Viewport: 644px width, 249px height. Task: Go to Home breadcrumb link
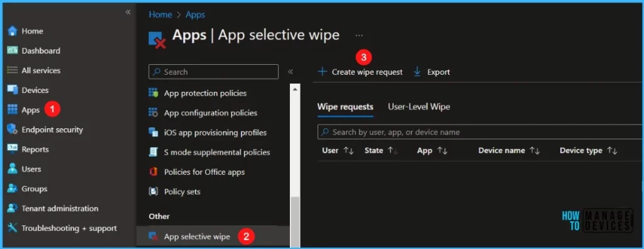click(160, 15)
